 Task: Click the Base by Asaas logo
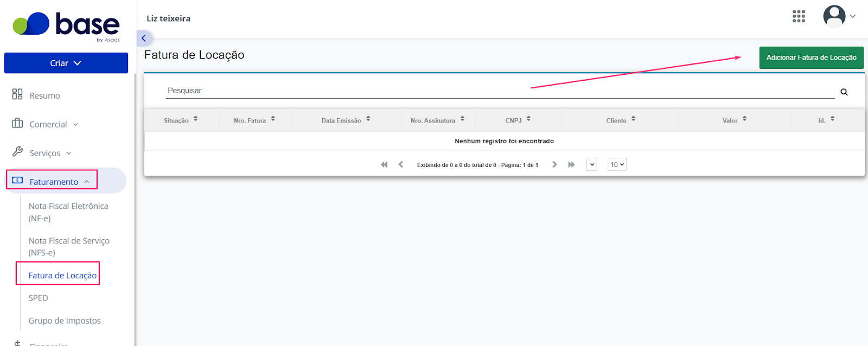[x=66, y=26]
